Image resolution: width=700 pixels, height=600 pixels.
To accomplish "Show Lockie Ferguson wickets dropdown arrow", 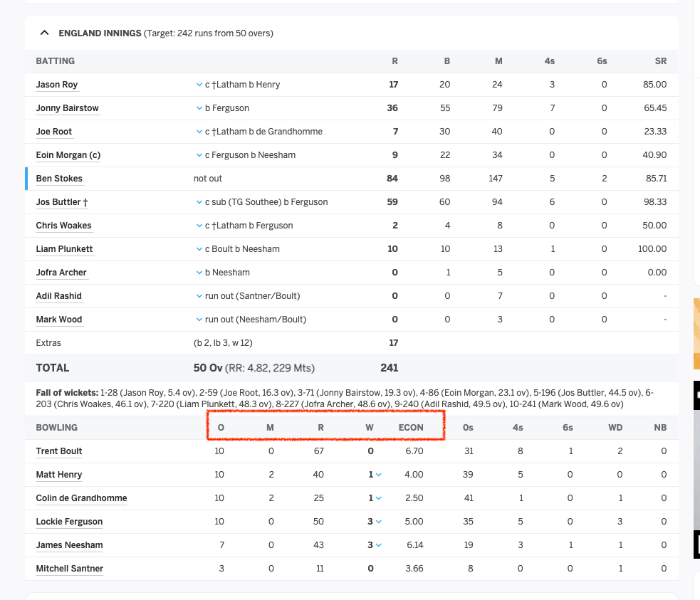I will tap(379, 522).
